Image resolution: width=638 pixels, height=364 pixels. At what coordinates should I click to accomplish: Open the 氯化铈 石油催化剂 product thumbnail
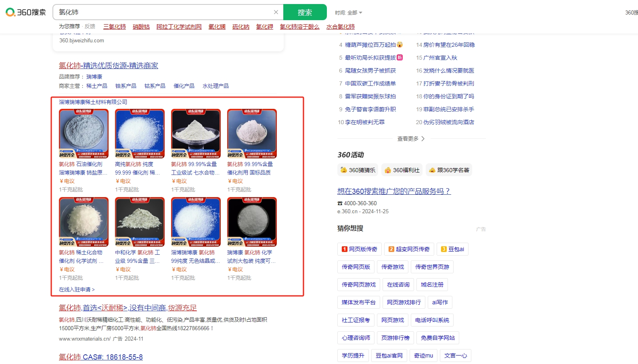click(x=84, y=133)
